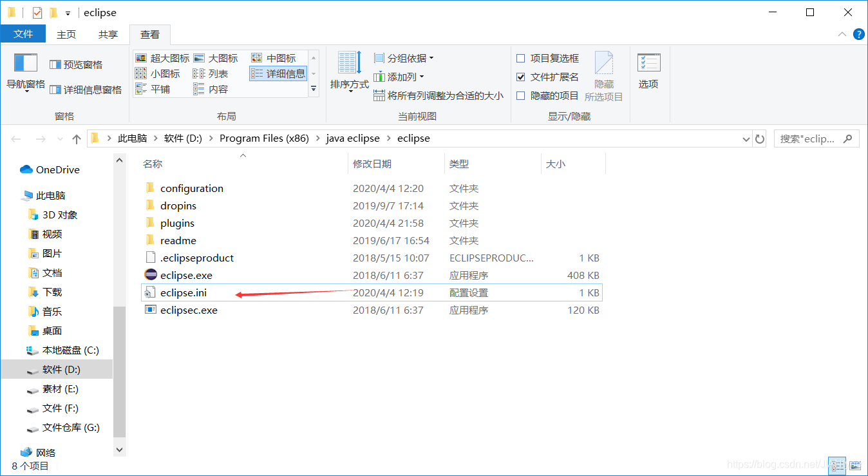Open the File tab
The image size is (868, 476).
23,34
